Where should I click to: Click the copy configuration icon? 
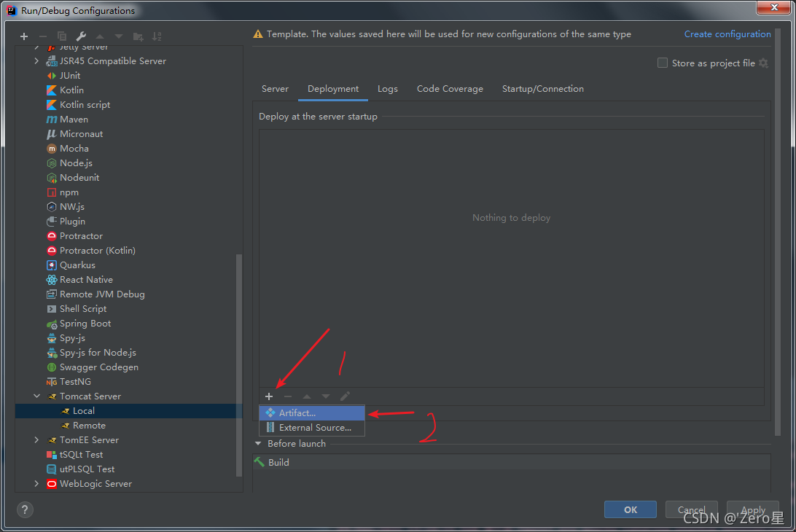coord(62,36)
